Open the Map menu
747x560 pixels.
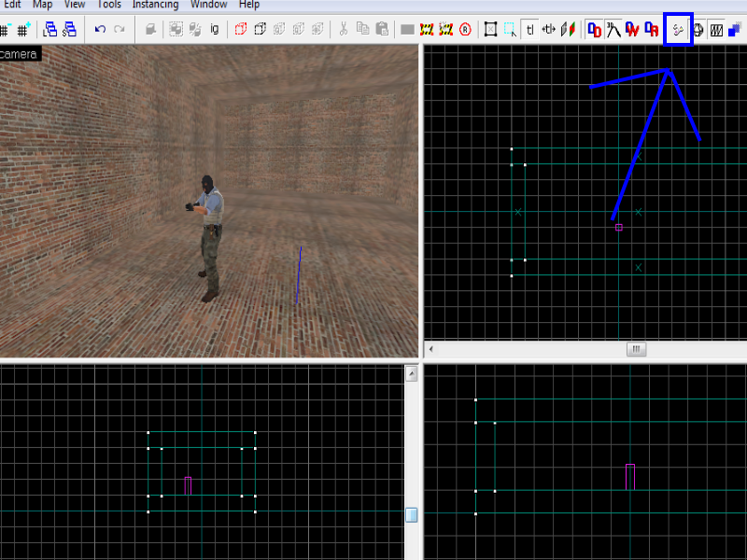point(42,5)
